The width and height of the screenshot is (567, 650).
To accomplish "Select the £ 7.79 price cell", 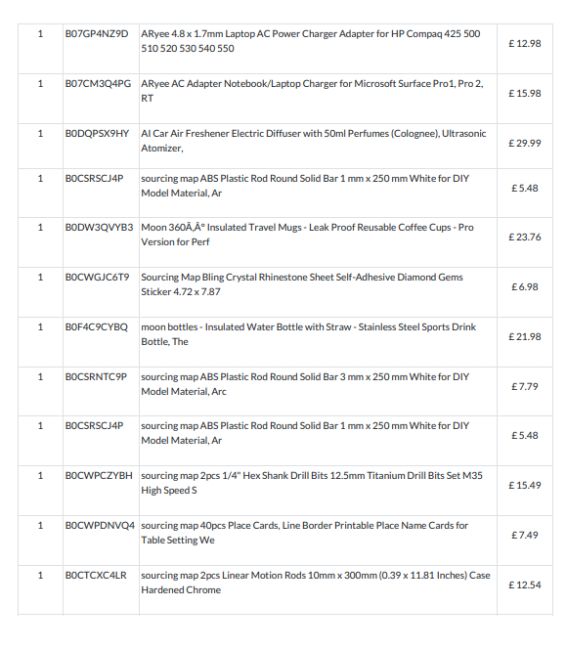I will point(525,386).
